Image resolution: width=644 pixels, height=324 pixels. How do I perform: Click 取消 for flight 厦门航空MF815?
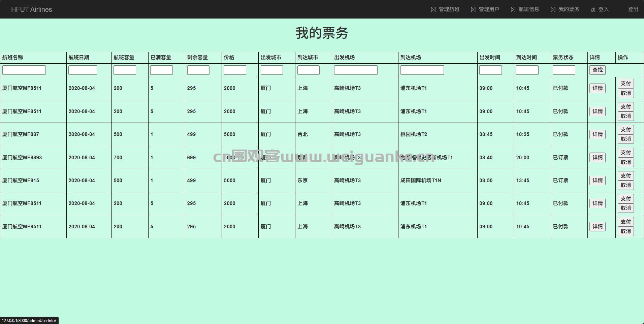(x=625, y=185)
